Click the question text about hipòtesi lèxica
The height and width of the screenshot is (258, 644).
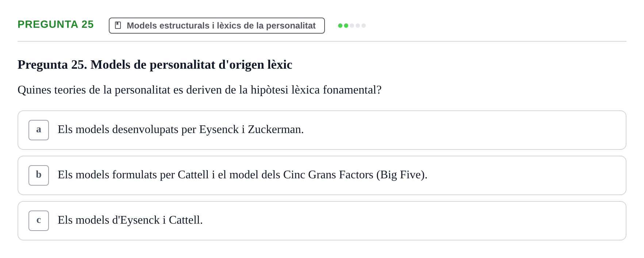[x=199, y=90]
